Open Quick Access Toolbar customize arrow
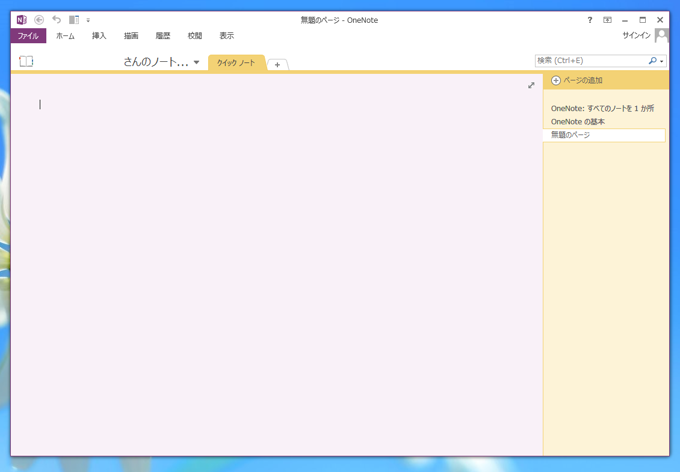The image size is (680, 472). [x=88, y=20]
